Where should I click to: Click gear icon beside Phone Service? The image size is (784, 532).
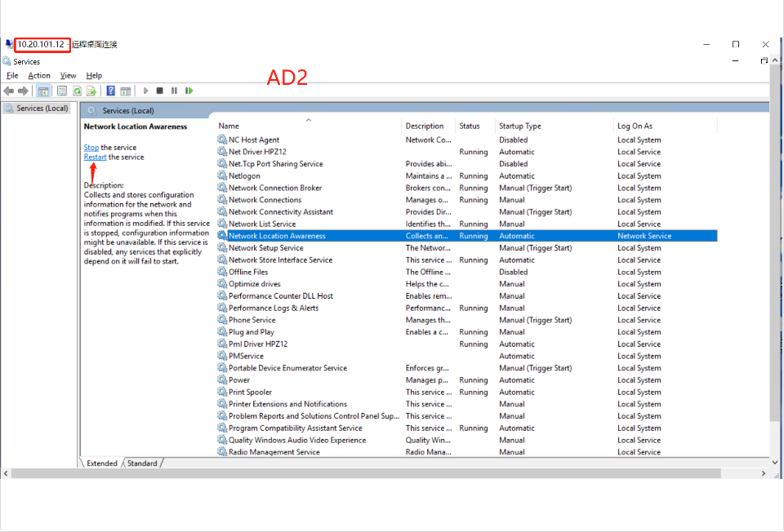pos(222,320)
